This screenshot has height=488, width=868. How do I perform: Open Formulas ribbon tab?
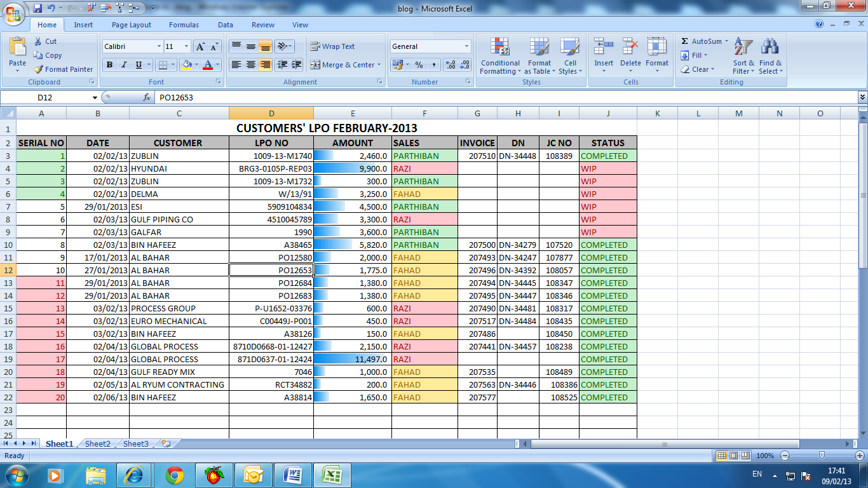point(184,25)
